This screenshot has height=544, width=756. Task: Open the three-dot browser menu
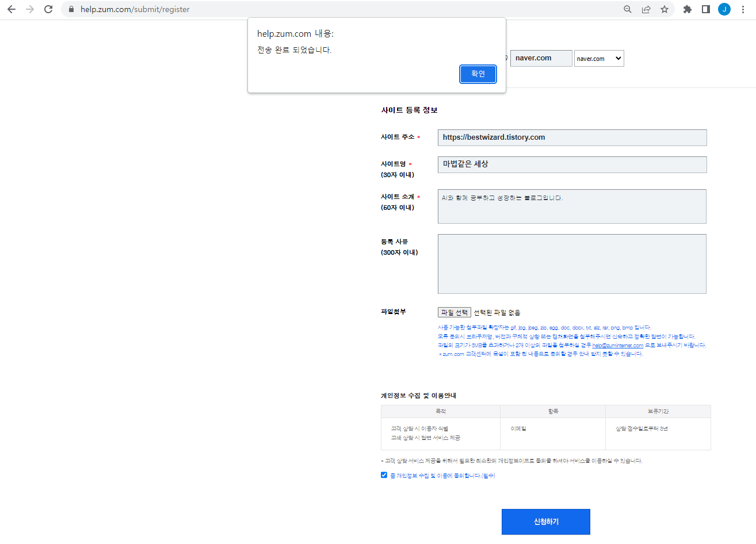743,9
